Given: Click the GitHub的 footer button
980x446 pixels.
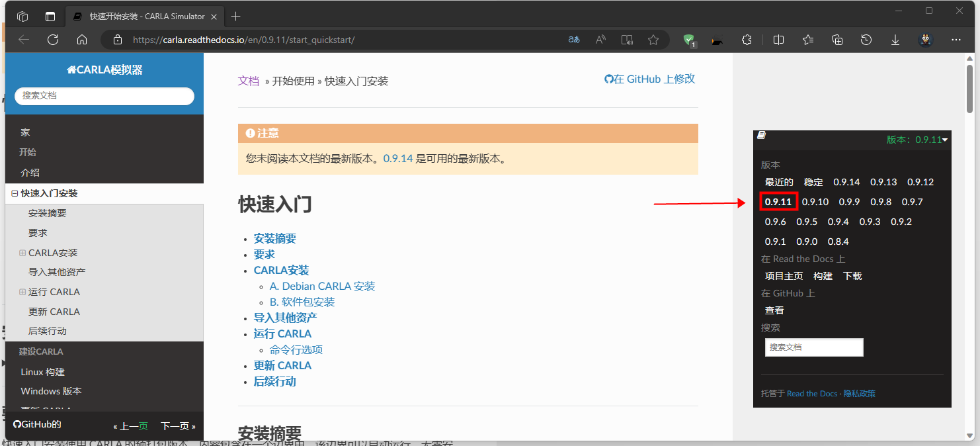Looking at the screenshot, I should click(x=37, y=425).
